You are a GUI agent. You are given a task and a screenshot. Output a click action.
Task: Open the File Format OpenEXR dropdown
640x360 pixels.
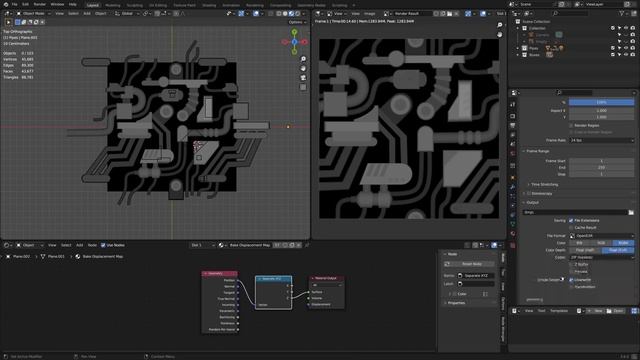[x=601, y=236]
